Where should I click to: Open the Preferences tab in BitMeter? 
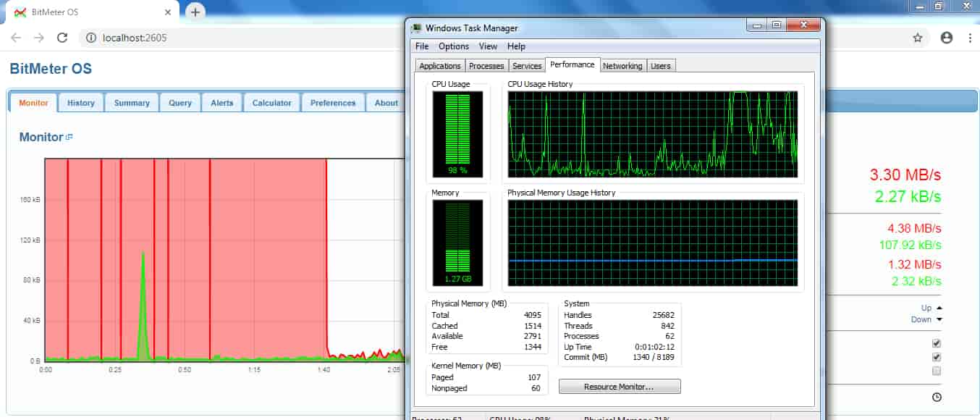(333, 103)
